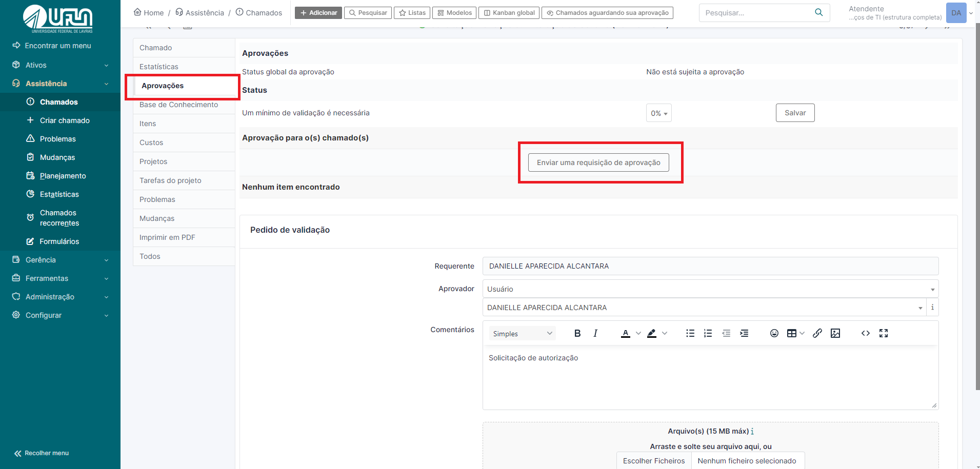Screen dimensions: 980x469
Task: Insert a table in the editor
Action: 792,333
